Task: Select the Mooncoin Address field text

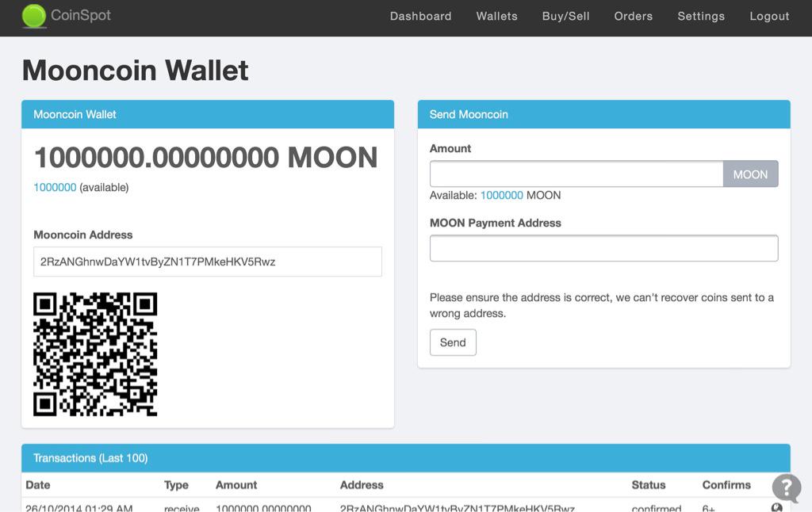Action: click(x=208, y=262)
